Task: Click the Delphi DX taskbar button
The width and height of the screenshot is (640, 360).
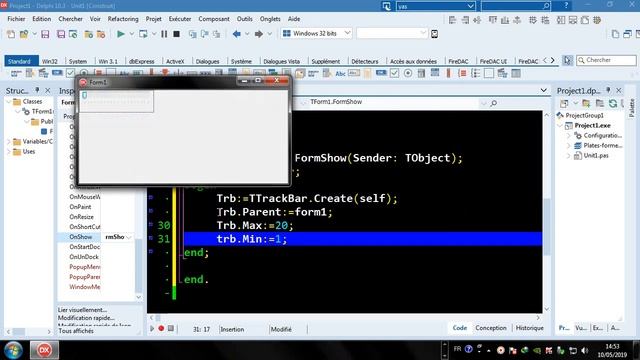Action: [x=44, y=350]
